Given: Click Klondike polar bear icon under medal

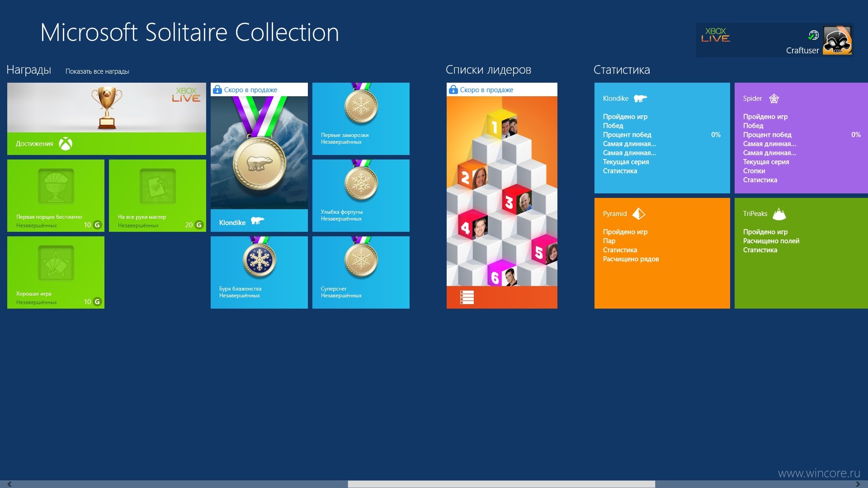Looking at the screenshot, I should point(258,221).
